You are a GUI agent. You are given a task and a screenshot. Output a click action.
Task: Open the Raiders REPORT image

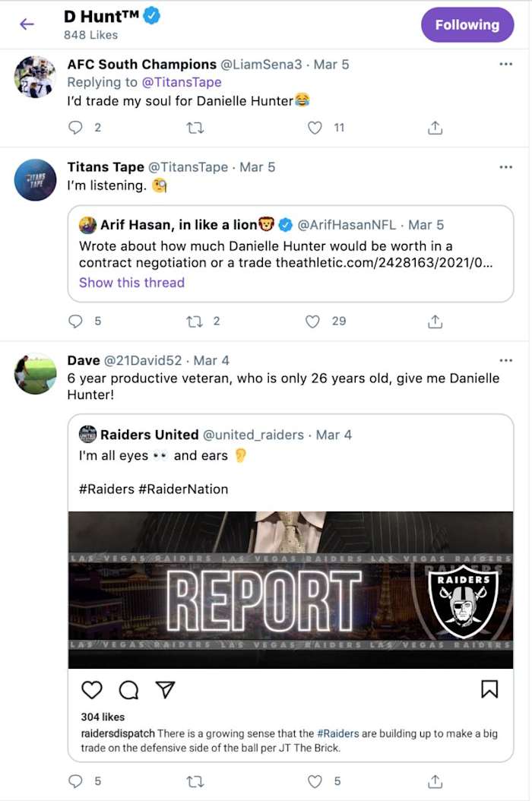tap(290, 590)
